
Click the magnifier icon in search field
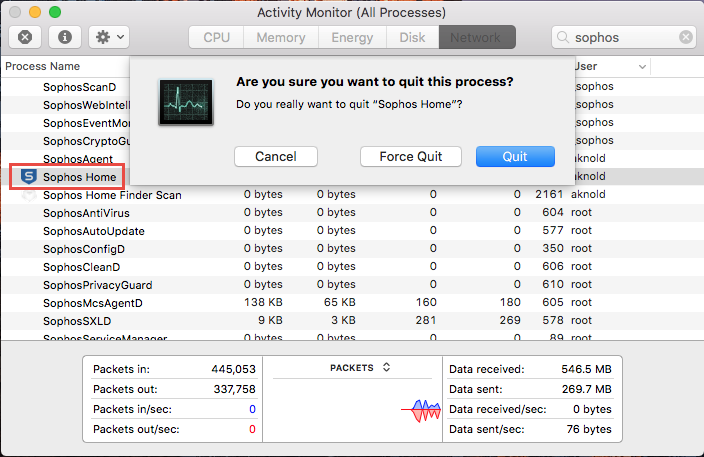(x=563, y=37)
